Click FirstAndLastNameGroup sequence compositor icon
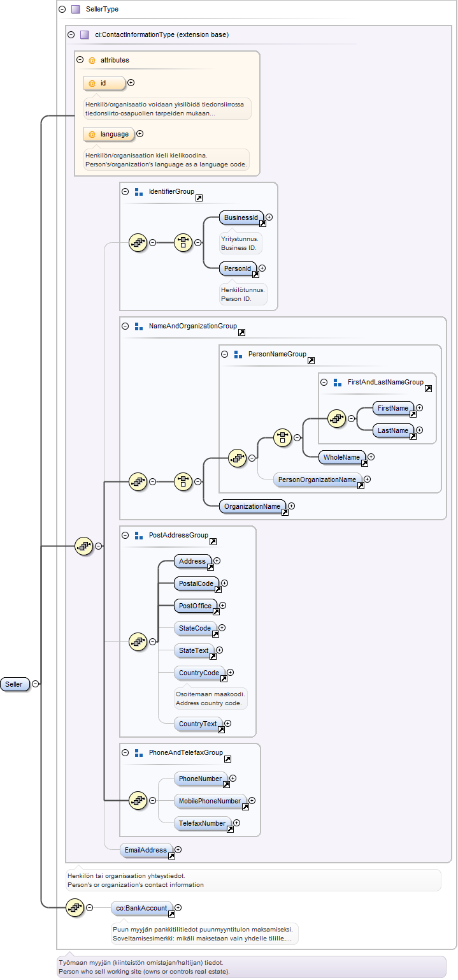Screen dimensions: 458x980 click(x=337, y=418)
